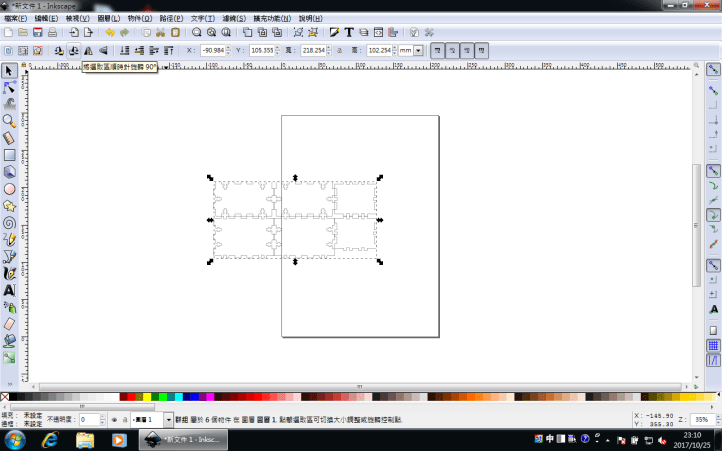Toggle layer visibility eye icon
The height and width of the screenshot is (451, 722).
tap(115, 420)
